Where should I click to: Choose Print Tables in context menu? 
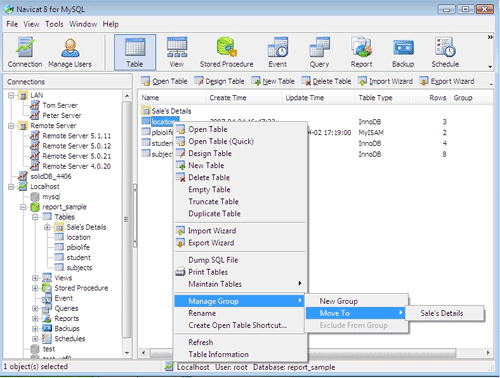point(240,272)
